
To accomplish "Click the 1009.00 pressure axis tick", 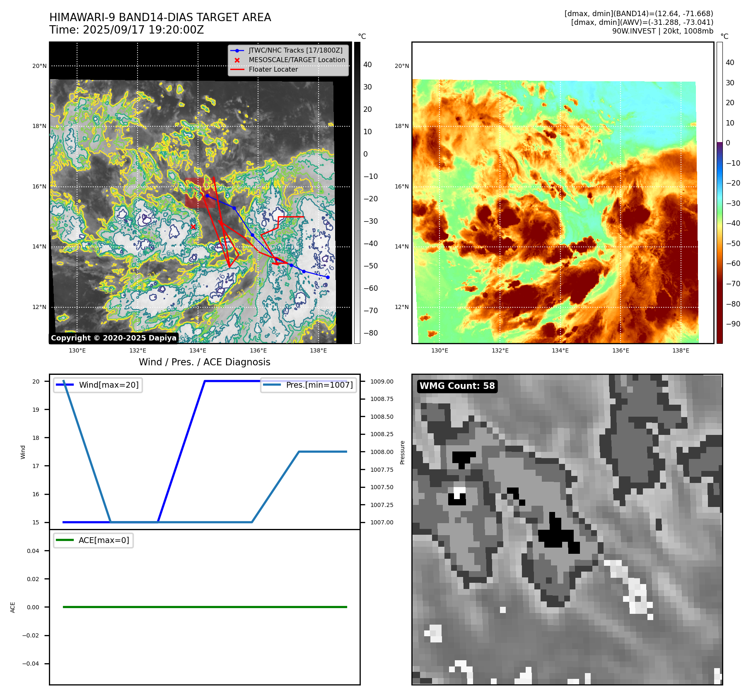I will point(382,381).
